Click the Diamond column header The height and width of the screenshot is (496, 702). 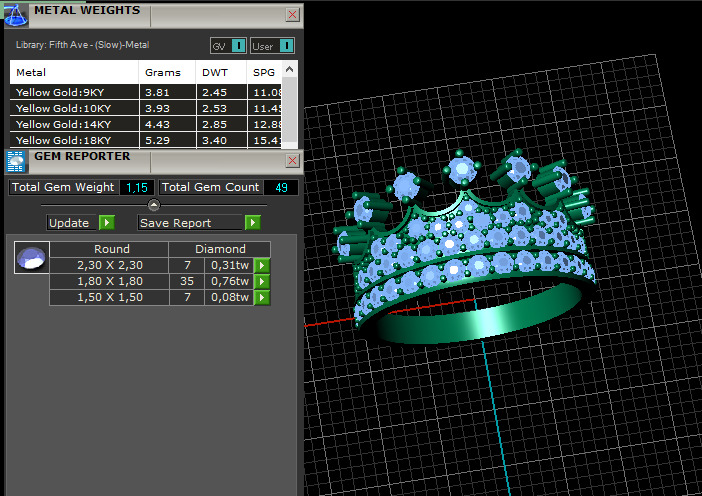[x=219, y=249]
